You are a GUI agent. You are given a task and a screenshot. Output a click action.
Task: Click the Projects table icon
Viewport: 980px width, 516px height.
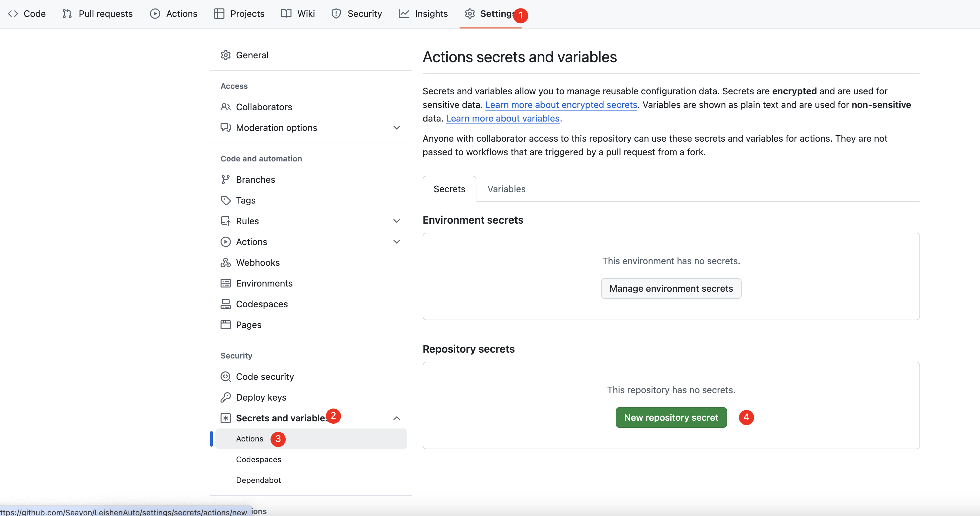click(219, 14)
